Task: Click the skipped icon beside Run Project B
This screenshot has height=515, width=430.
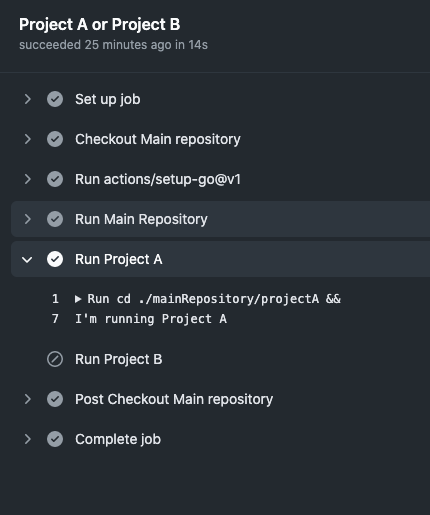Action: tap(55, 359)
